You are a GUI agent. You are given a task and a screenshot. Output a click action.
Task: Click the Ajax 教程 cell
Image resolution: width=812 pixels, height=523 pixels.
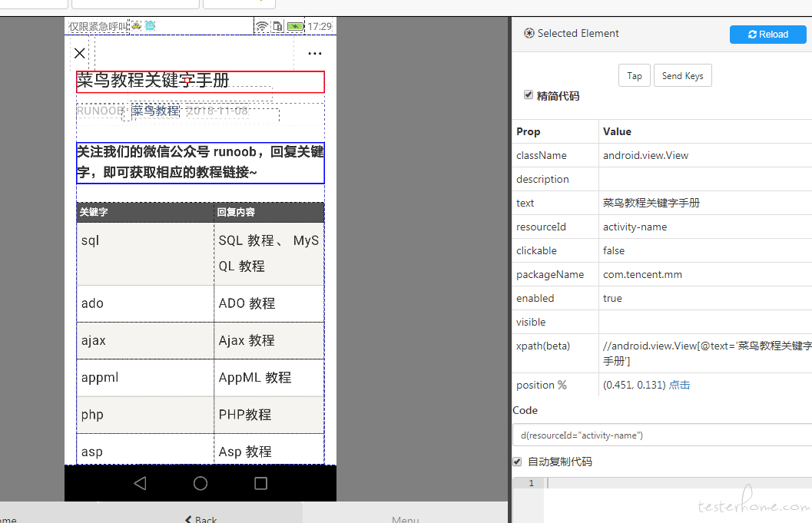click(270, 341)
